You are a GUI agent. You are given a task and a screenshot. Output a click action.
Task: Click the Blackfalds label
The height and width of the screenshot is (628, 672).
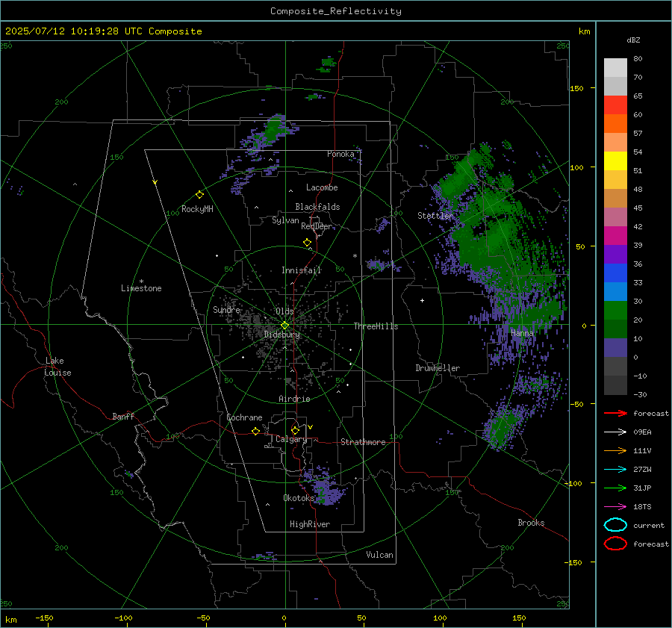pos(317,207)
